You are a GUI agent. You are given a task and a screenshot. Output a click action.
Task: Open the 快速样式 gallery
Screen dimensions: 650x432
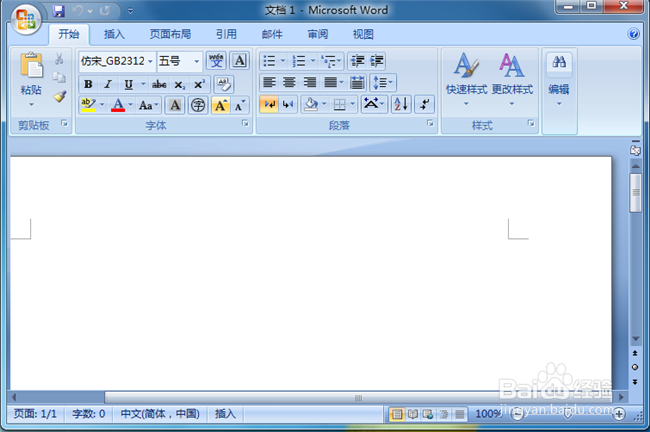click(x=466, y=79)
